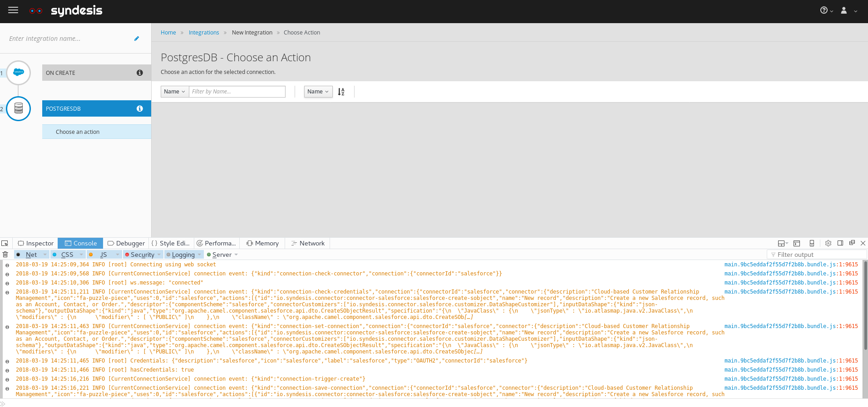This screenshot has width=868, height=407.
Task: Select the Console tab
Action: point(80,243)
